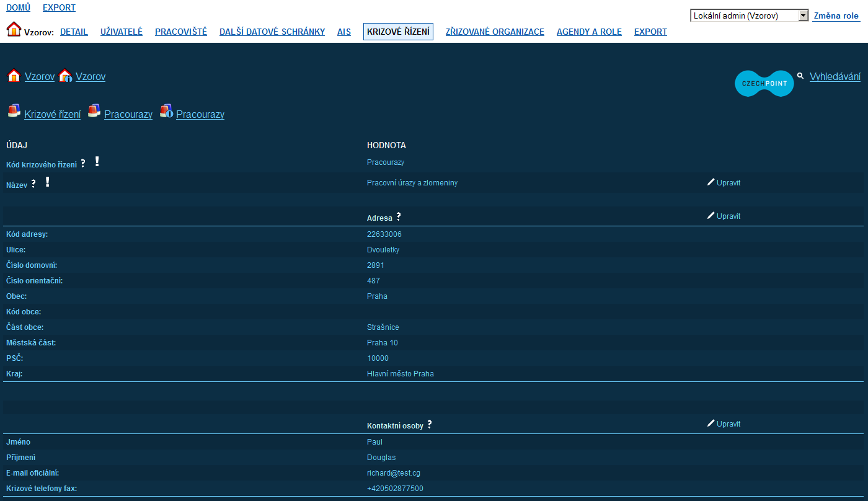
Task: Click Upravit in the Název row
Action: (728, 183)
